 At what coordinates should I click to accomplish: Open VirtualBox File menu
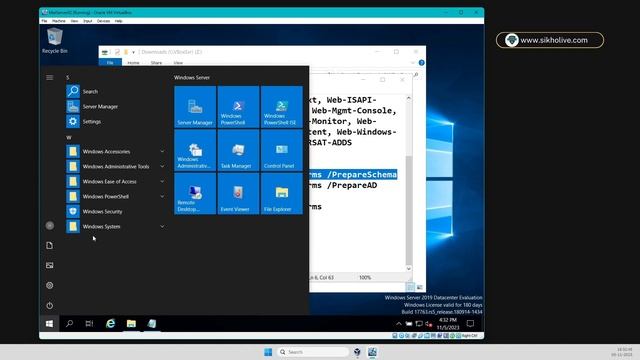44,21
